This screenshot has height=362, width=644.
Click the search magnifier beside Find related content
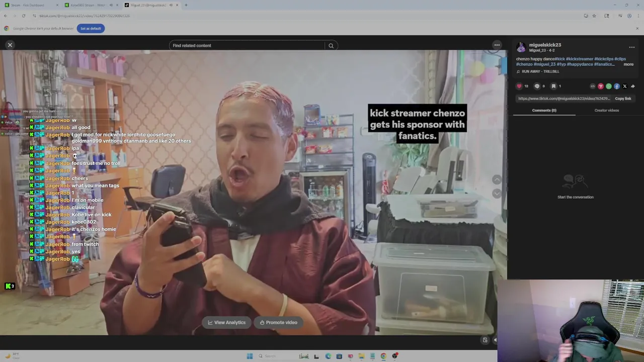pyautogui.click(x=331, y=45)
